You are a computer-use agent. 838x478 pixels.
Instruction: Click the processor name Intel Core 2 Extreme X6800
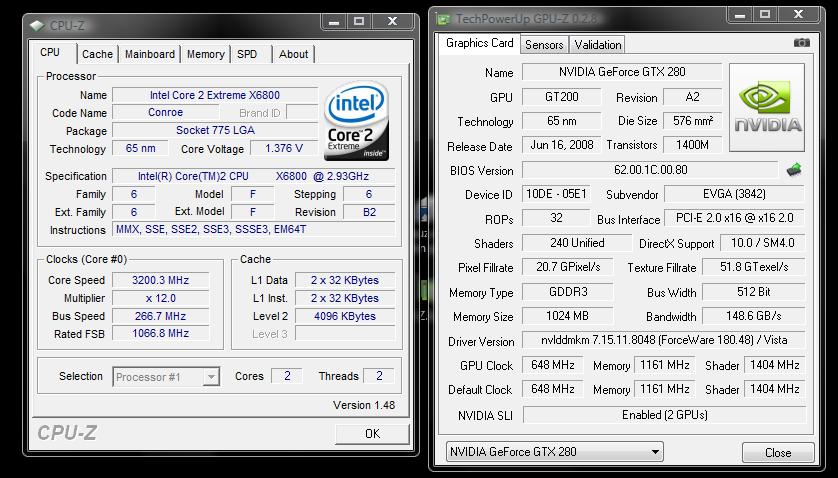[x=215, y=95]
